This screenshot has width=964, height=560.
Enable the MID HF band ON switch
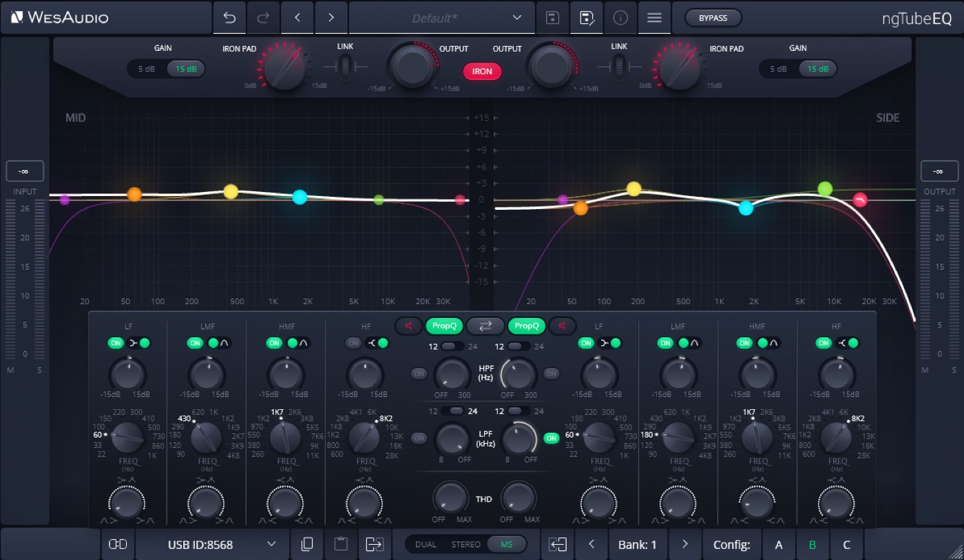click(353, 343)
